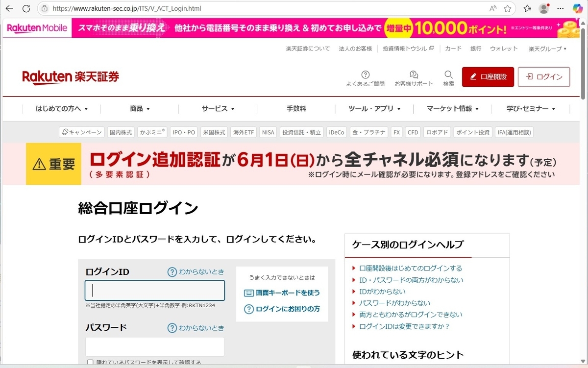Screen dimensions: 588x368
Task: Expand 商品 menu
Action: 140,109
